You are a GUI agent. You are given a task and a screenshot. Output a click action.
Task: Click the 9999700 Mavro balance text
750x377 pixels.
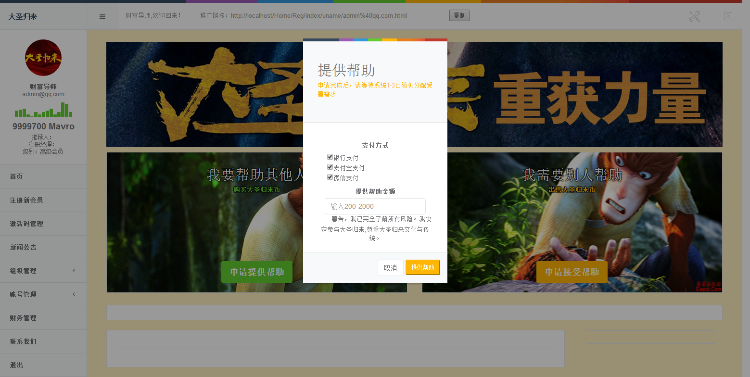[x=43, y=126]
